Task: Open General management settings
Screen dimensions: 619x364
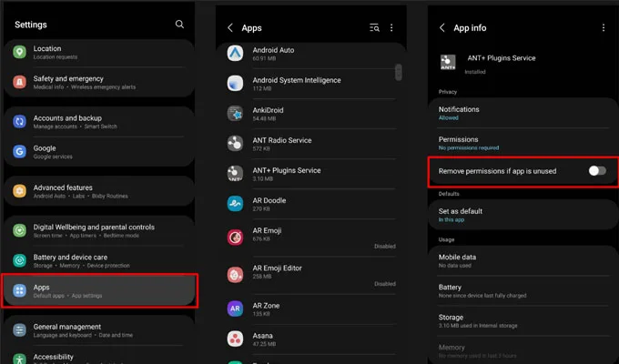Action: tap(99, 330)
